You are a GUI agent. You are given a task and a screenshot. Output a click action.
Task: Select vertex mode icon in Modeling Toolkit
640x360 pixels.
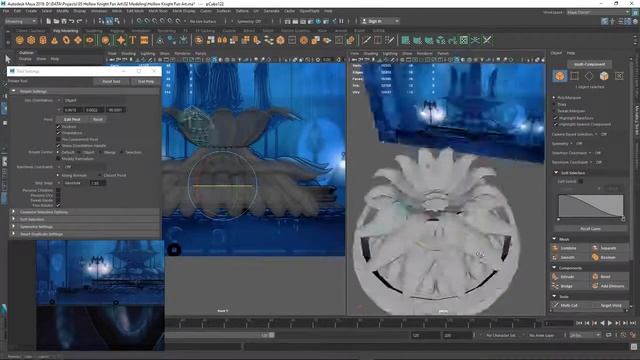(575, 76)
